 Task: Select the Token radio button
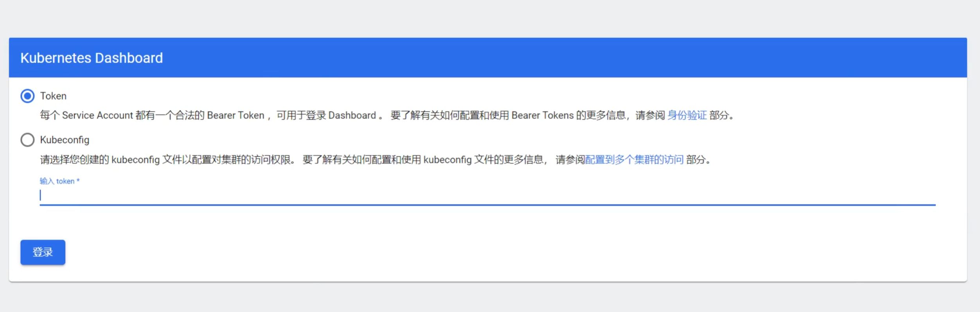(x=27, y=96)
